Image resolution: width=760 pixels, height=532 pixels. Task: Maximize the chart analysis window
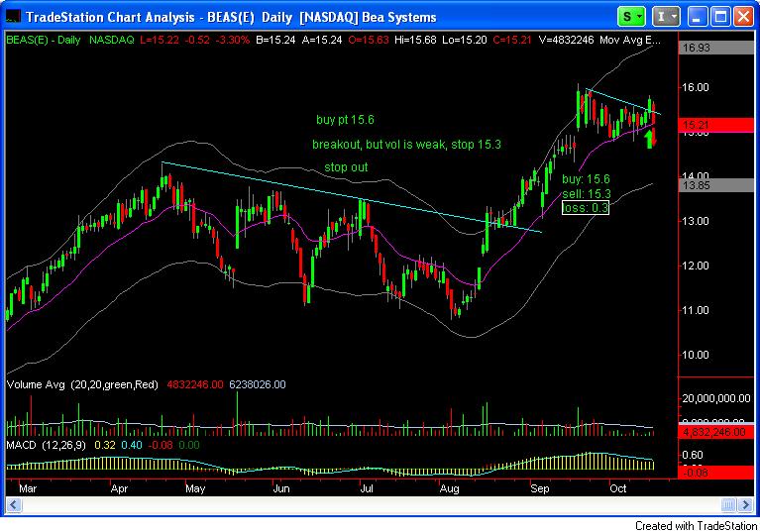tap(719, 17)
